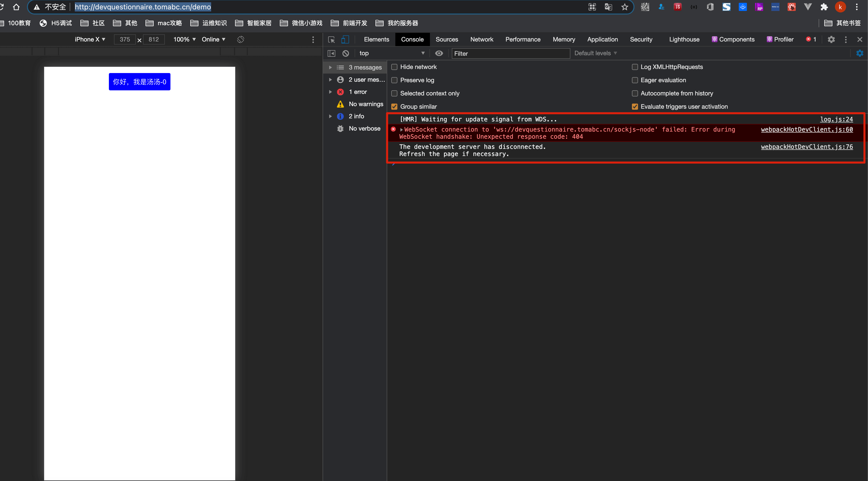Switch to the Elements tab
Viewport: 868px width, 481px height.
click(x=377, y=39)
